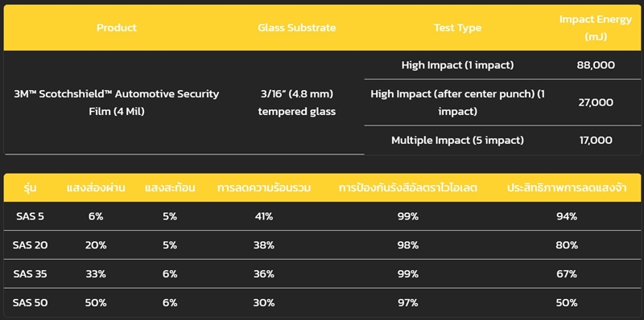Click the 3/16" tempered glass cell

tap(297, 103)
